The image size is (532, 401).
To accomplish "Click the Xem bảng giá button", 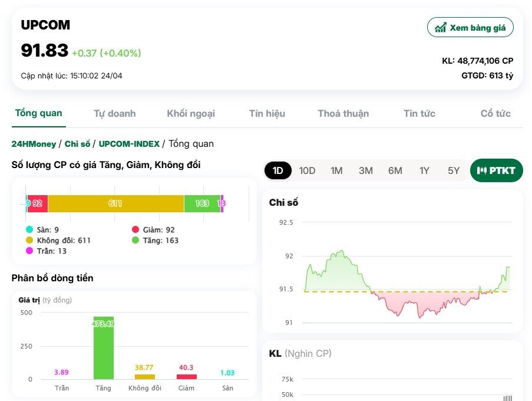I will click(x=470, y=27).
